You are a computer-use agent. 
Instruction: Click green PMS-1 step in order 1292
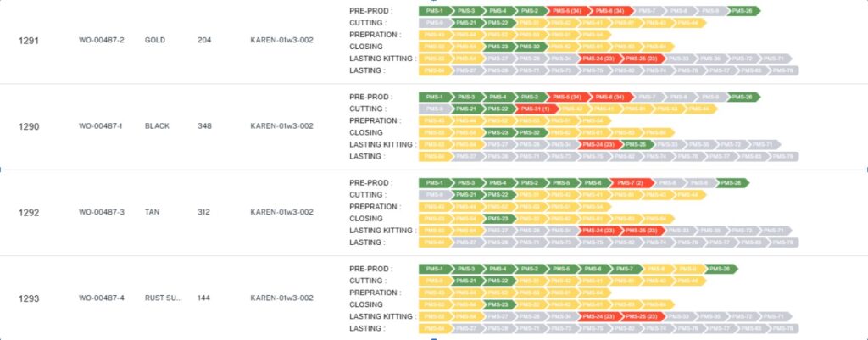[x=435, y=183]
